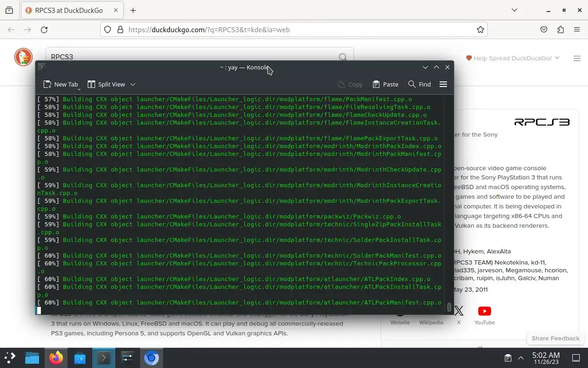Click New Tab in Konsole toolbar

click(61, 84)
